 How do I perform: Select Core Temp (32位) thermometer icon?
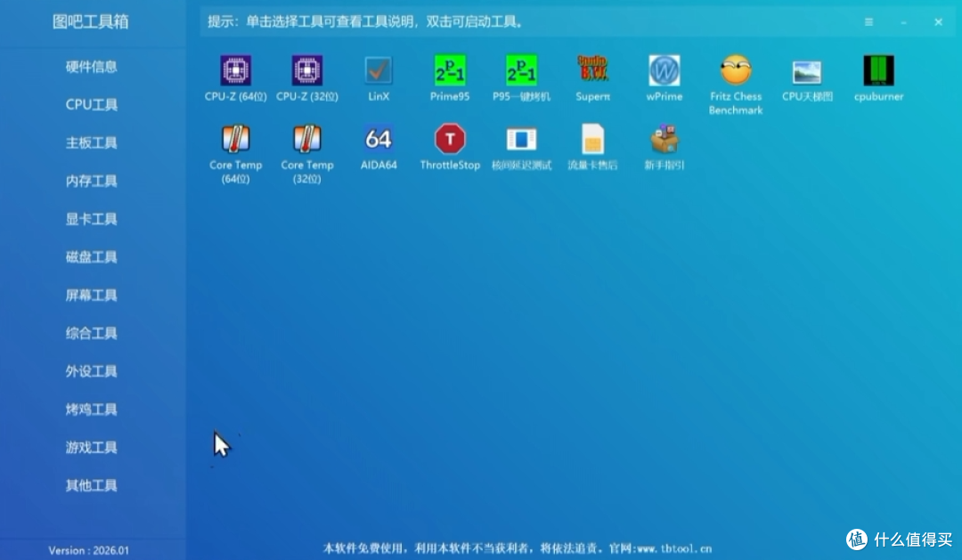(x=307, y=139)
